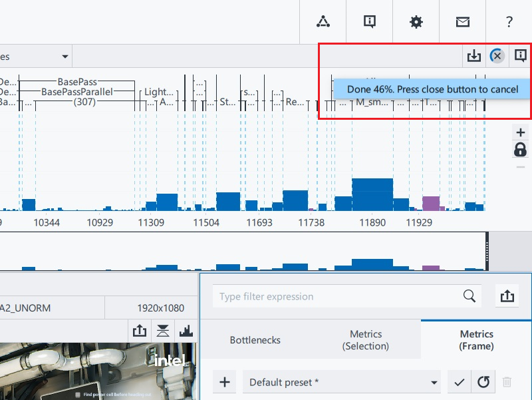Click info icon beside the cancel button

(521, 56)
